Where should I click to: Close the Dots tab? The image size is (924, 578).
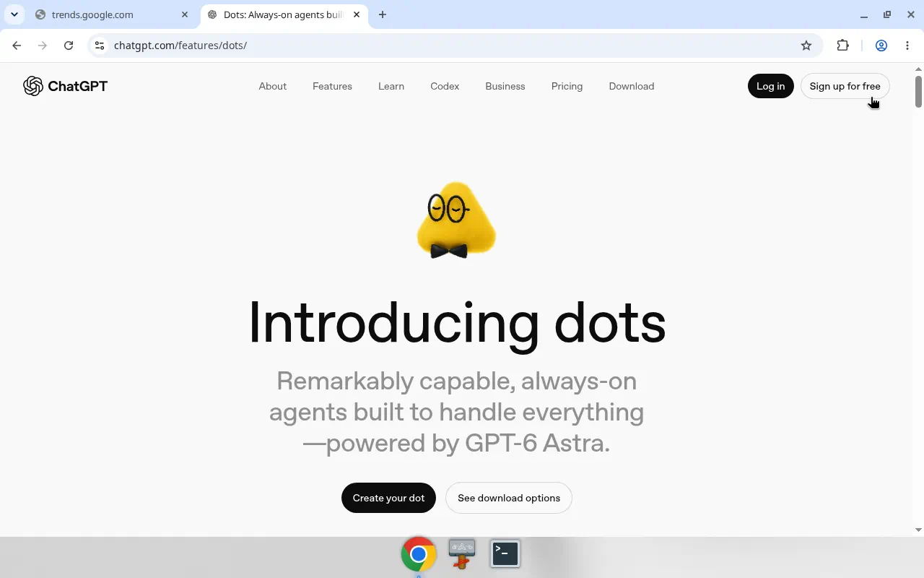pyautogui.click(x=357, y=14)
